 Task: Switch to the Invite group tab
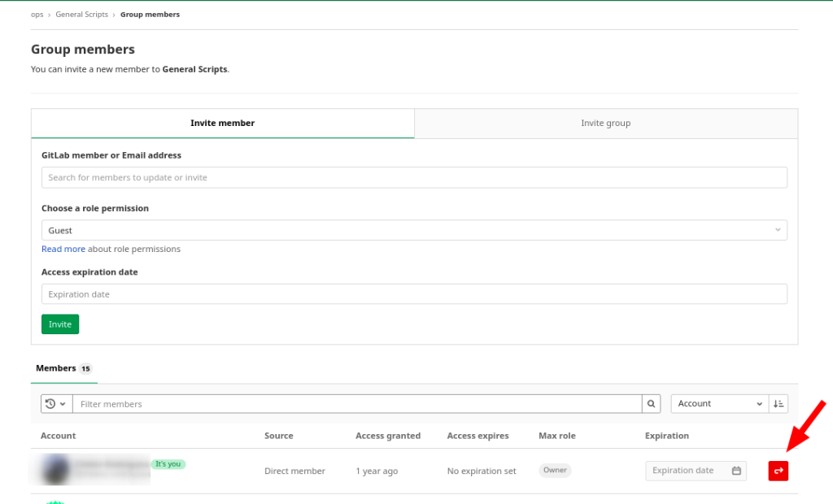(605, 123)
